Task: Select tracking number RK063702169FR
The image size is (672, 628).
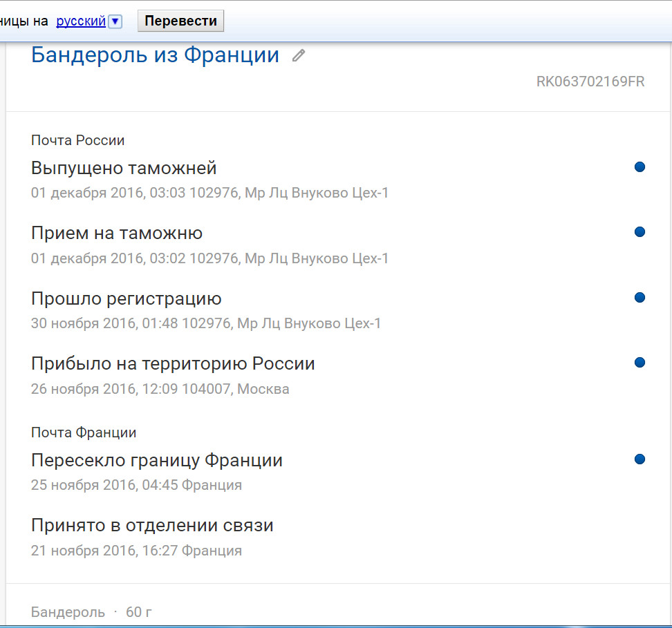Action: [x=590, y=82]
